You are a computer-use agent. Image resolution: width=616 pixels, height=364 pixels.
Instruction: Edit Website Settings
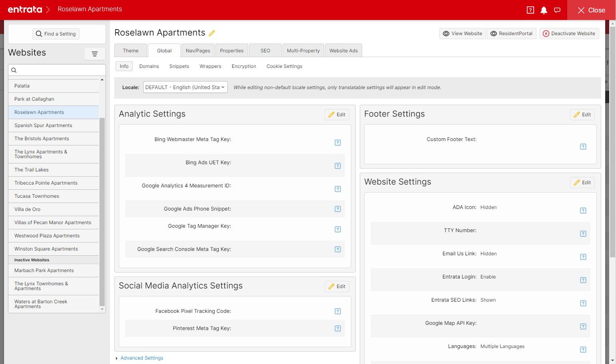582,183
